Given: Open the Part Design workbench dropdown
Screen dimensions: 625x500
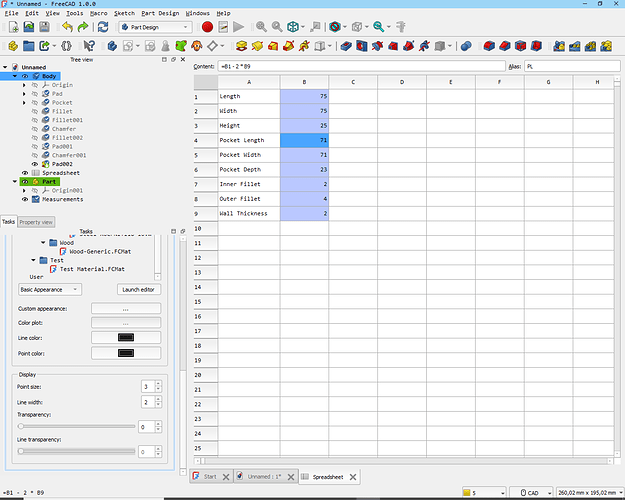Looking at the screenshot, I should click(x=155, y=27).
